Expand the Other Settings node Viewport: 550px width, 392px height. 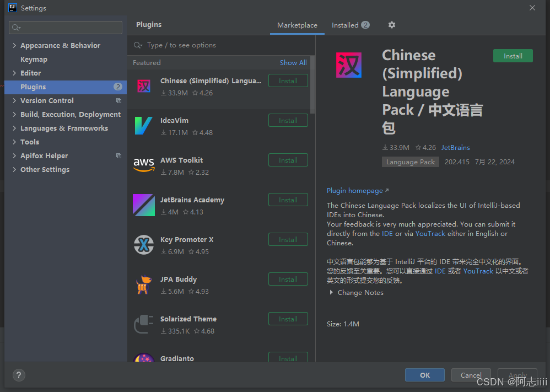14,169
